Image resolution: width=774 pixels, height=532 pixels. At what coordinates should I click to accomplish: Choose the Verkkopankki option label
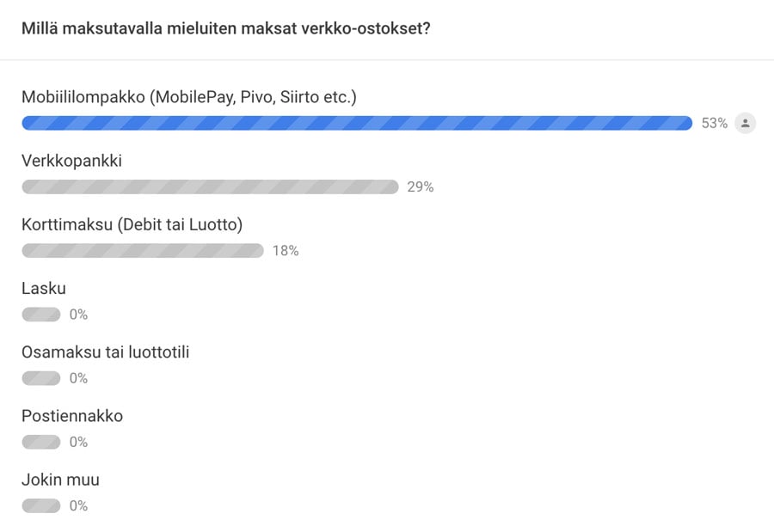(71, 161)
